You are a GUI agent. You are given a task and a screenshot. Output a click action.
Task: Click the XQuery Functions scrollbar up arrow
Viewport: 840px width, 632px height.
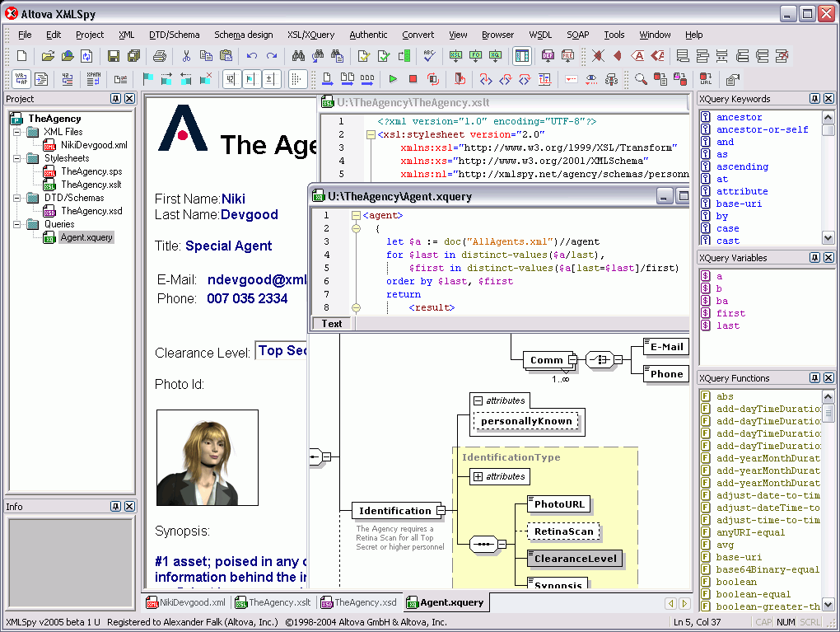[828, 396]
